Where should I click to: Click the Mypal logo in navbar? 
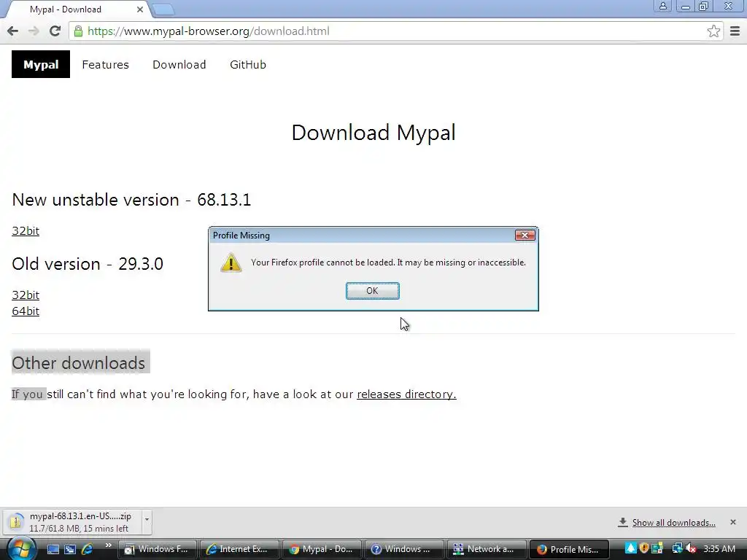pos(41,64)
